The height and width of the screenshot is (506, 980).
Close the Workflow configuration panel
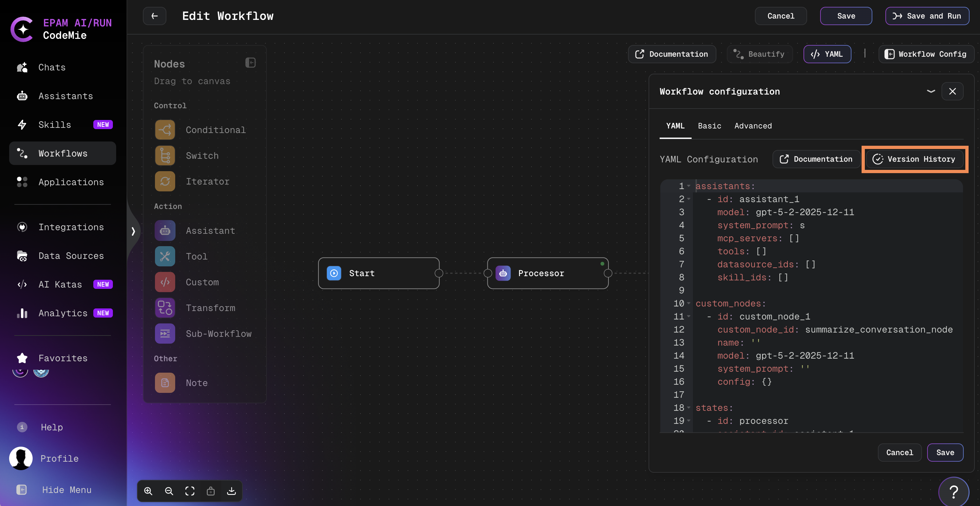click(x=952, y=91)
